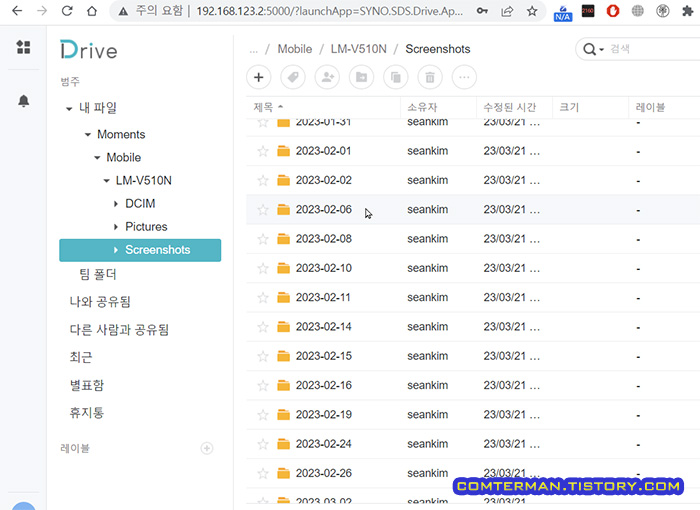700x510 pixels.
Task: Click the plus create button in the toolbar
Action: tap(258, 77)
